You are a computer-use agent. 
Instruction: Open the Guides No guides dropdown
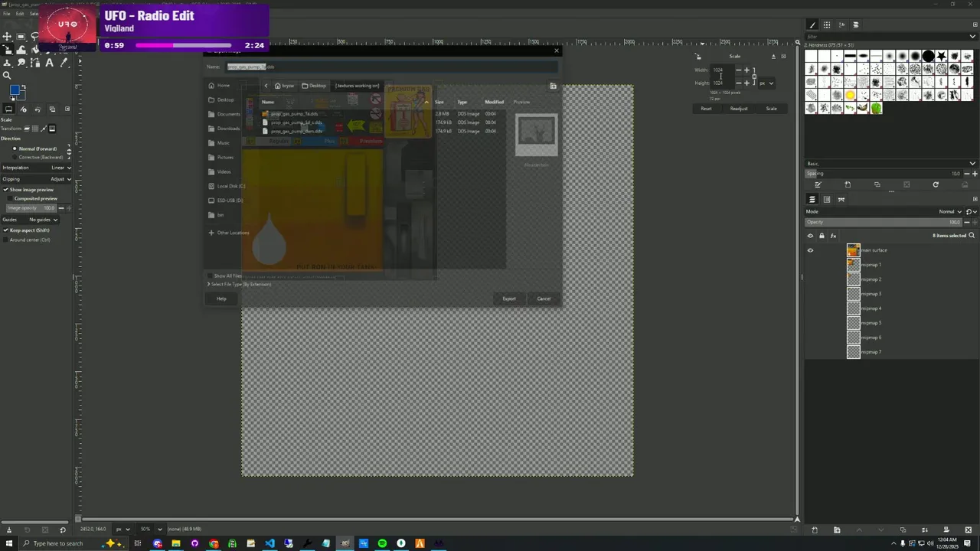31,220
